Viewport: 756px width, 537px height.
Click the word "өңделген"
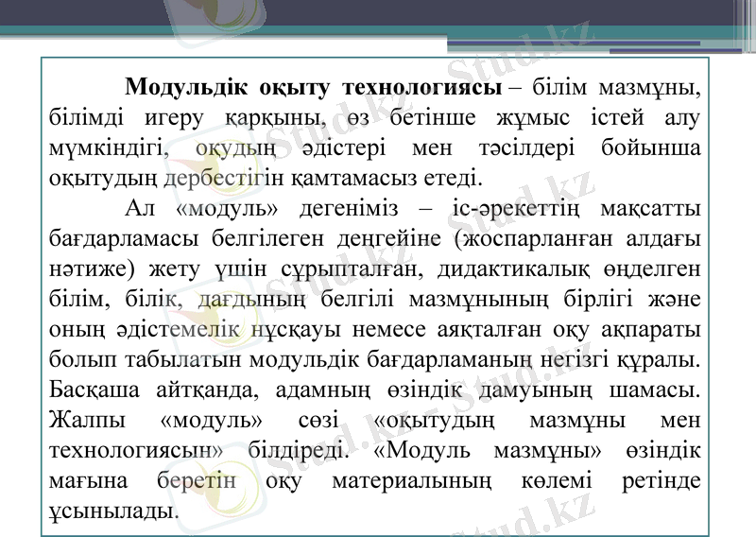pyautogui.click(x=652, y=269)
